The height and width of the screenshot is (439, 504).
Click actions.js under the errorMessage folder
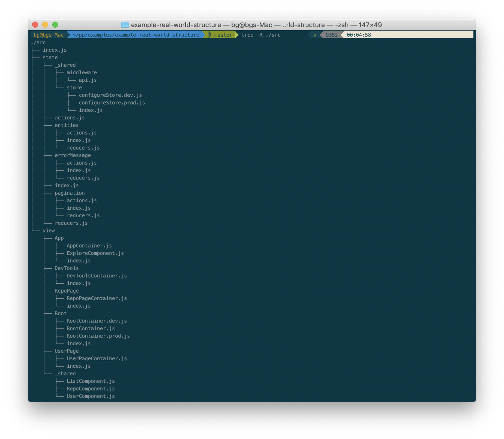pos(82,163)
